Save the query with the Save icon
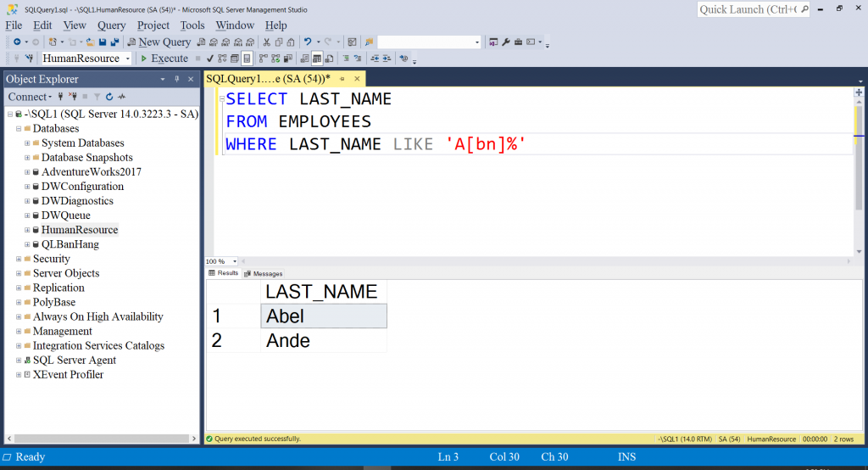This screenshot has height=470, width=868. [x=103, y=42]
